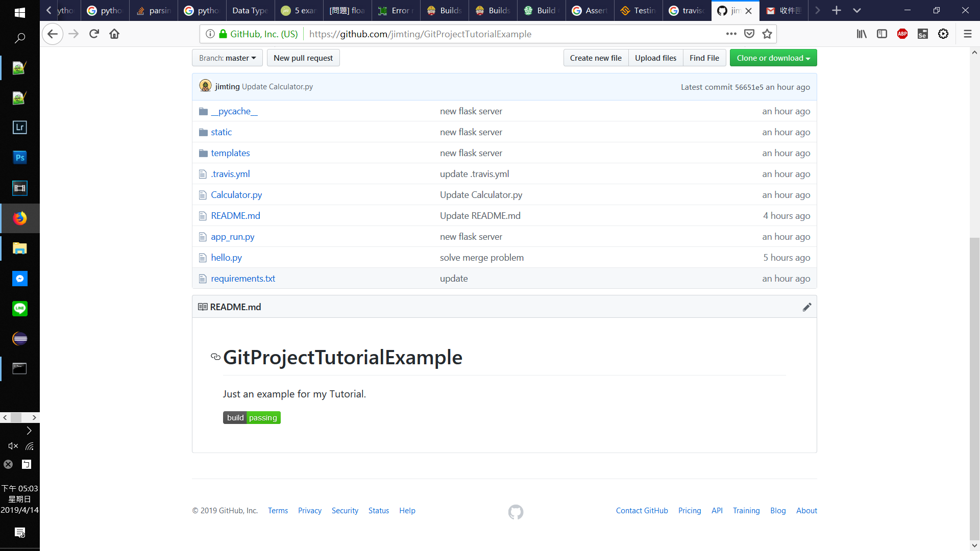Open page actions three-dot menu
Viewport: 980px width, 551px height.
click(x=731, y=34)
